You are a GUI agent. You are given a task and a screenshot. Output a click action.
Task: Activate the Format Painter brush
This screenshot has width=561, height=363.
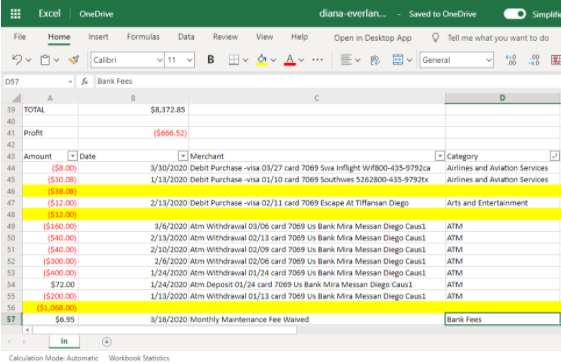[x=74, y=59]
